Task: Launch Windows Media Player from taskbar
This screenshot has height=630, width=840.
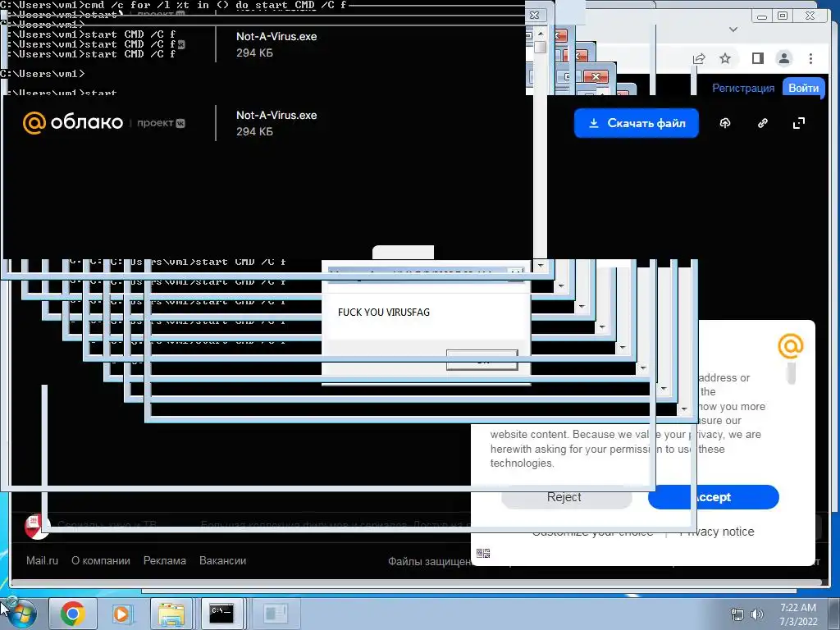Action: 121,614
